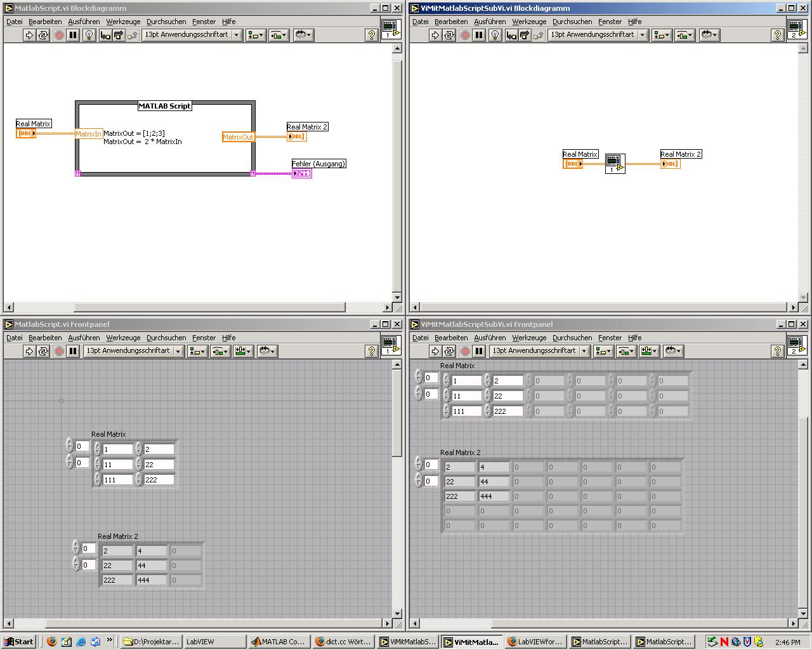
Task: Open Werkzeuge menu in ViMitMatlabScriptSubVi.vi Blockdiagramm
Action: [529, 22]
